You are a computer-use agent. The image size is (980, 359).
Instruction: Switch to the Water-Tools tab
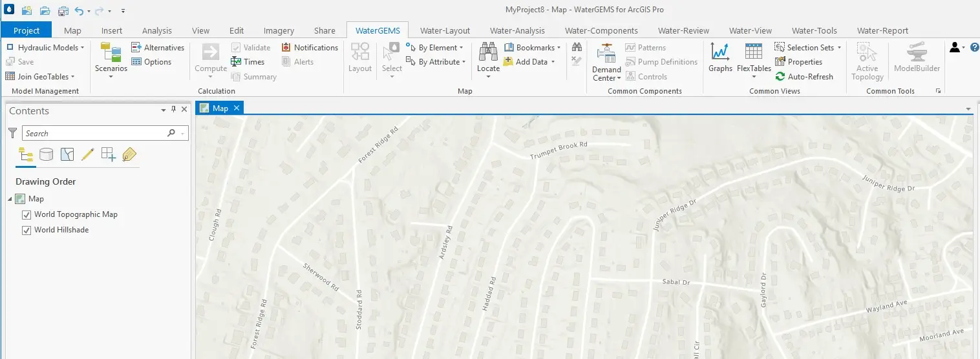coord(814,30)
